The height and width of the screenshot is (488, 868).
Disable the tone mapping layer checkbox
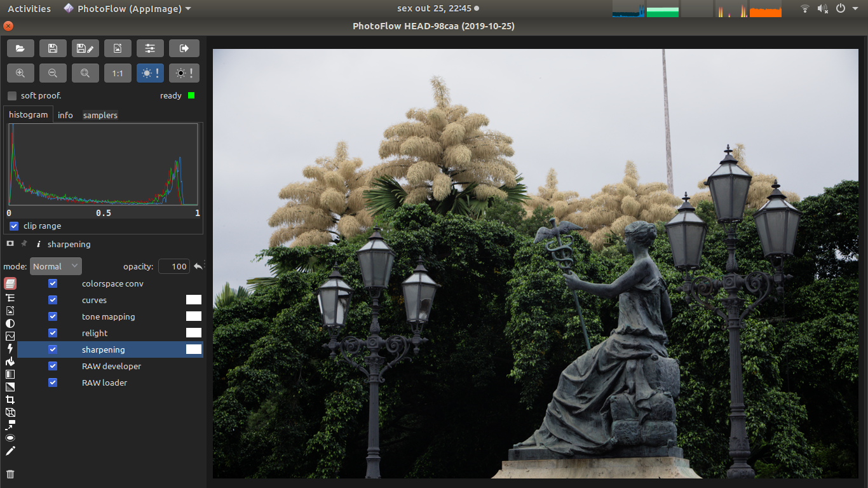click(53, 316)
